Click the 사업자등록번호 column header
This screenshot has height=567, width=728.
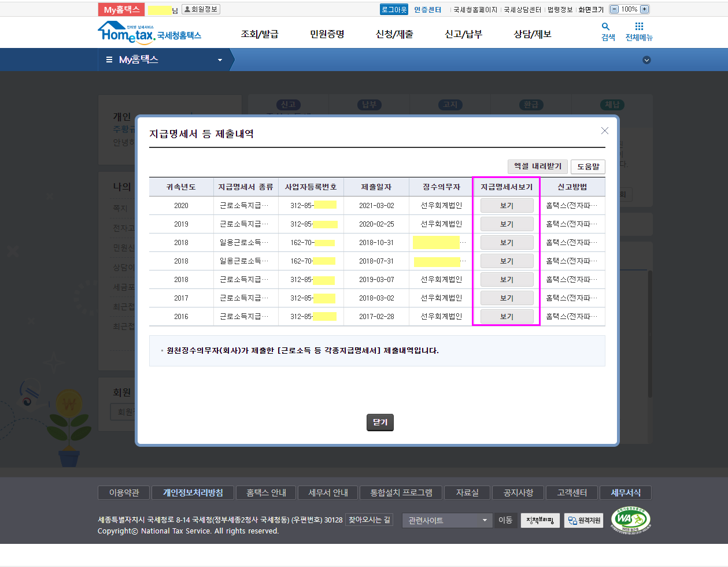tap(311, 187)
